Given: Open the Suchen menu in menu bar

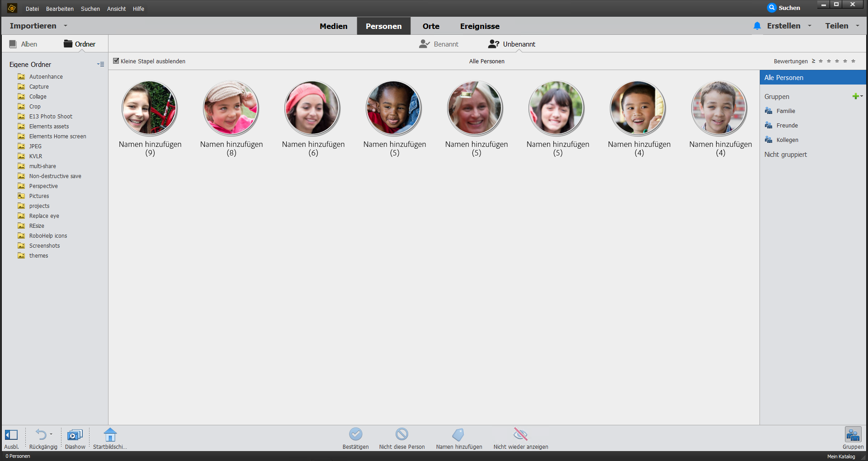Looking at the screenshot, I should pos(90,9).
